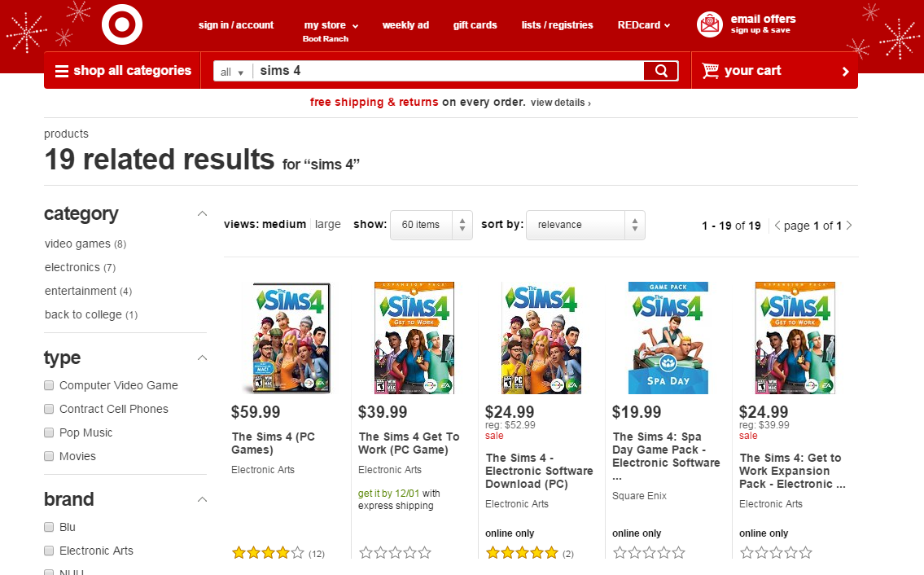Open the sort by relevance dropdown
The width and height of the screenshot is (924, 575).
(x=586, y=225)
